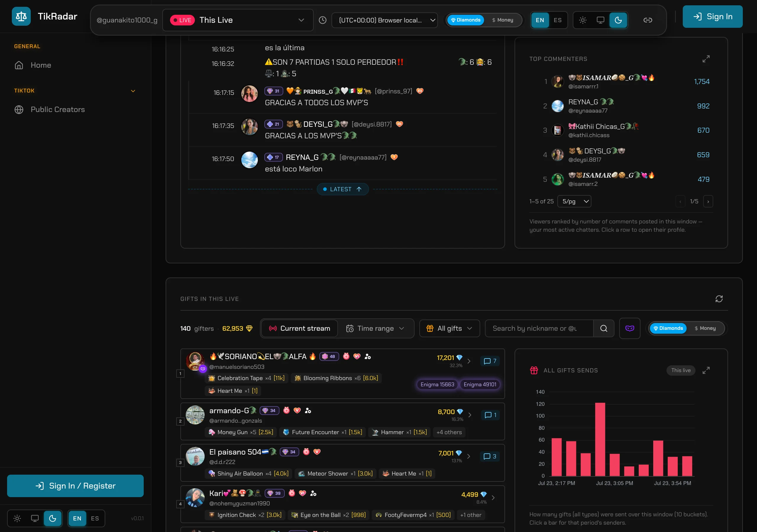Image resolution: width=757 pixels, height=532 pixels.
Task: Open the 5/pg page size dropdown
Action: pos(574,201)
